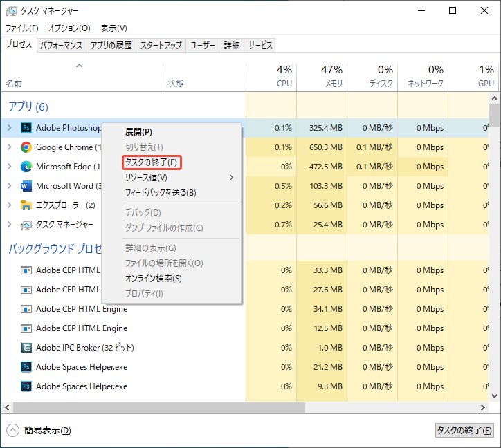Sort by the 名前 column header

tap(82, 77)
